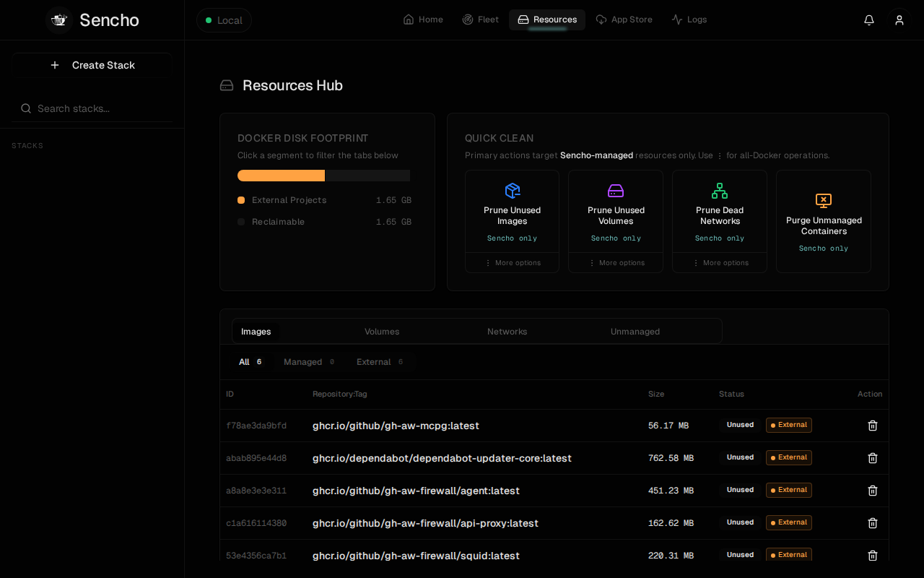Viewport: 924px width, 578px height.
Task: Open the Fleet tab
Action: coord(481,20)
